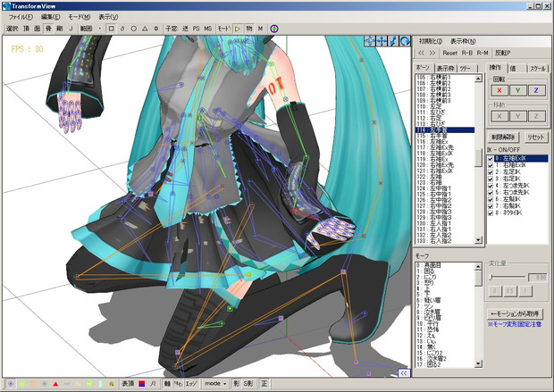The image size is (554, 392).
Task: Click the >> next button in right toolbar
Action: coord(432,53)
